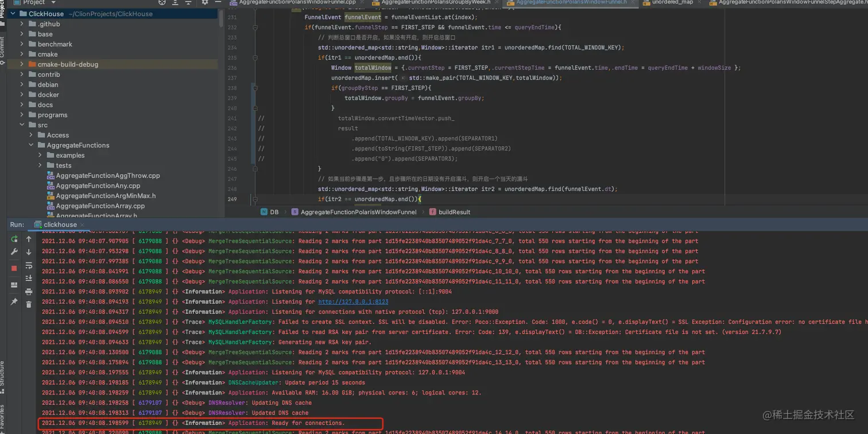
Task: Open Project panel gear options
Action: (x=205, y=2)
